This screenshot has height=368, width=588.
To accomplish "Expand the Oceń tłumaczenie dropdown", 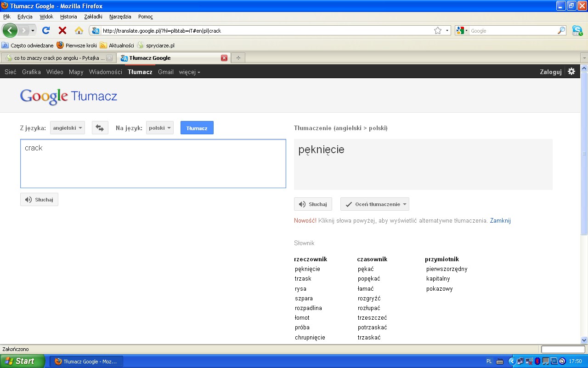I will pos(375,204).
